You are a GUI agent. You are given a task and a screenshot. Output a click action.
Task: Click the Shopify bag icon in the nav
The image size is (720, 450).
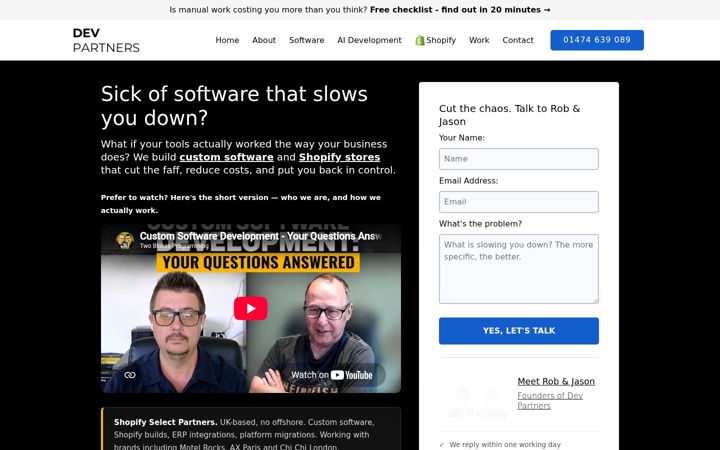[x=419, y=40]
